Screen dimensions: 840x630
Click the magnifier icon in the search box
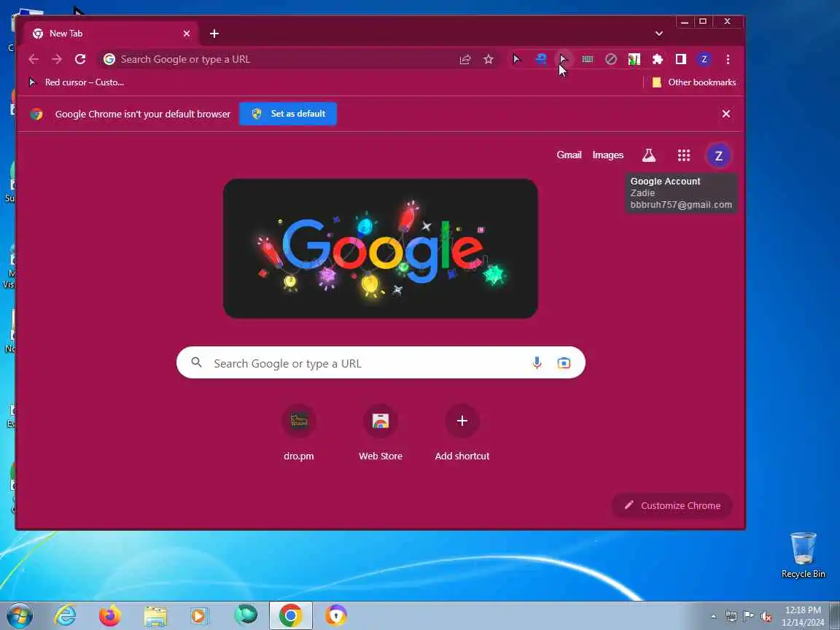pos(197,362)
